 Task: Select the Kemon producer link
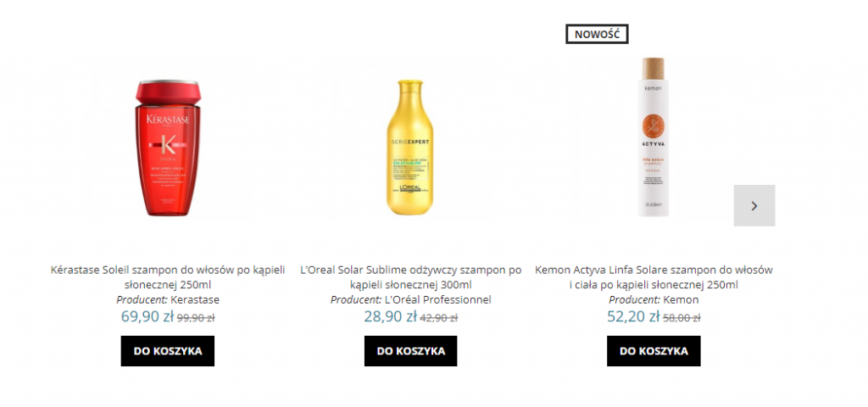point(681,299)
